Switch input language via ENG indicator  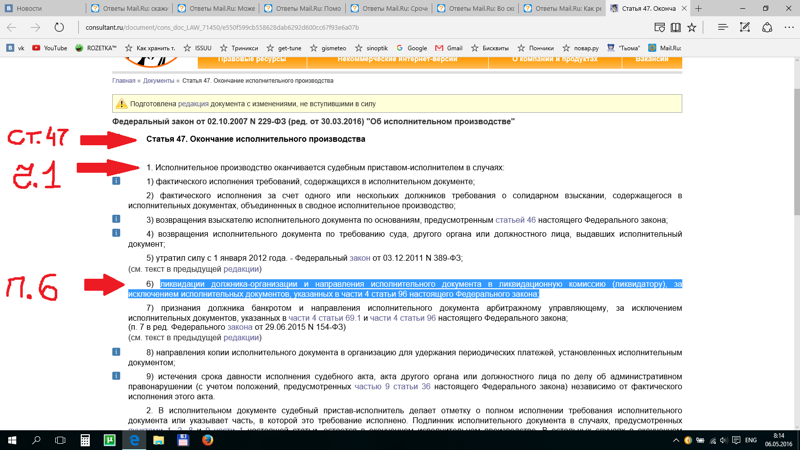(751, 440)
